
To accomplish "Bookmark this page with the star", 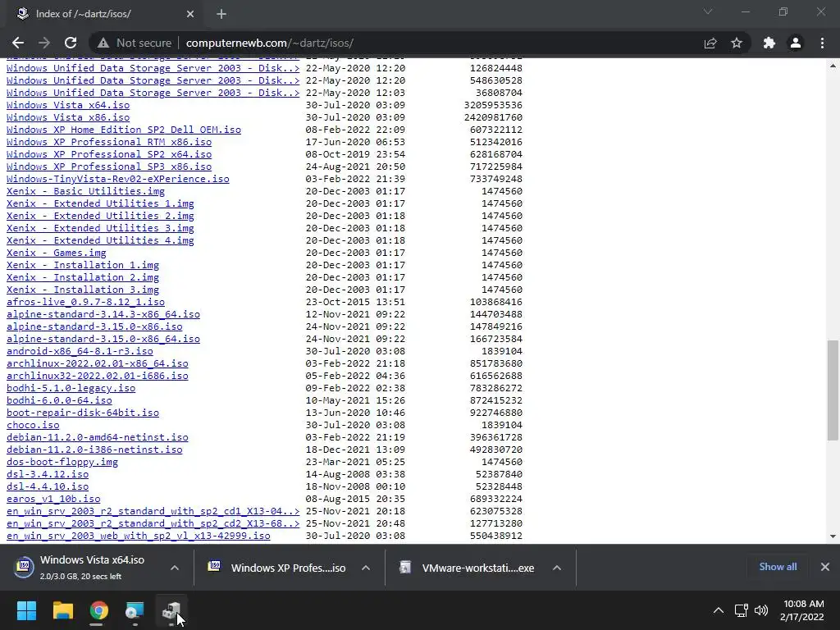I will click(737, 43).
